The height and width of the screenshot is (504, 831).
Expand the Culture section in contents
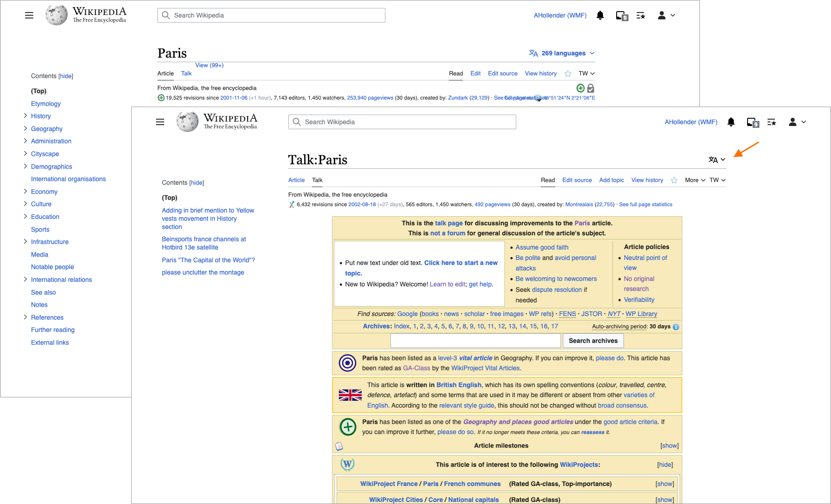25,204
